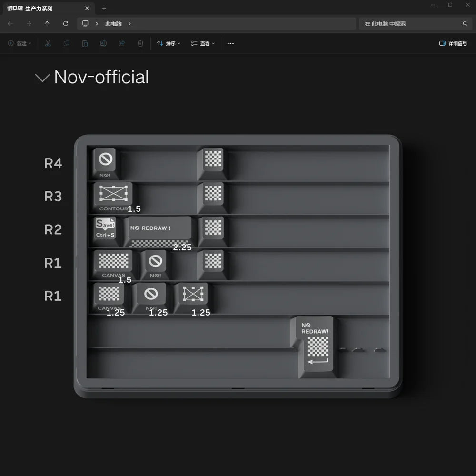Open a new tab with plus button

coord(104,9)
